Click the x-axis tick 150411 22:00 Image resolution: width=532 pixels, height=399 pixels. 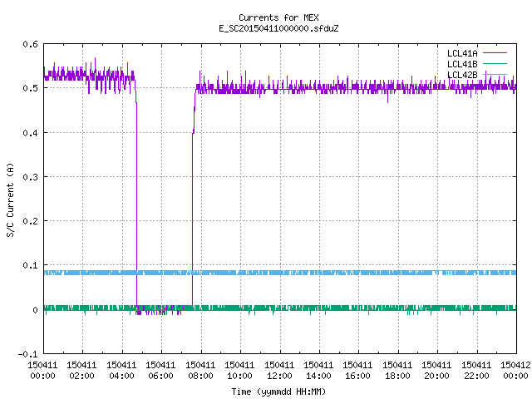[x=476, y=370]
